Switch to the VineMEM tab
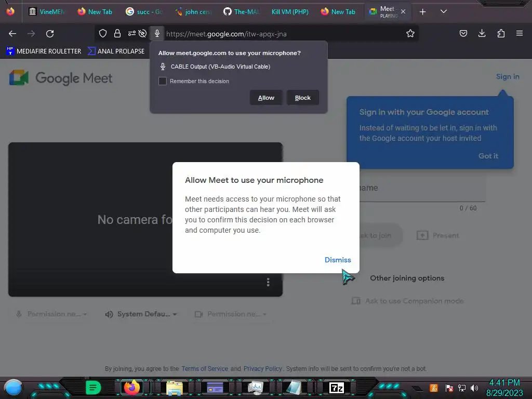The image size is (532, 399). pyautogui.click(x=46, y=11)
